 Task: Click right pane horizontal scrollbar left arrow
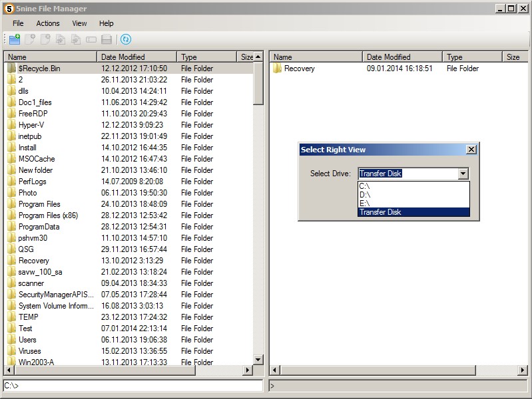tap(275, 370)
